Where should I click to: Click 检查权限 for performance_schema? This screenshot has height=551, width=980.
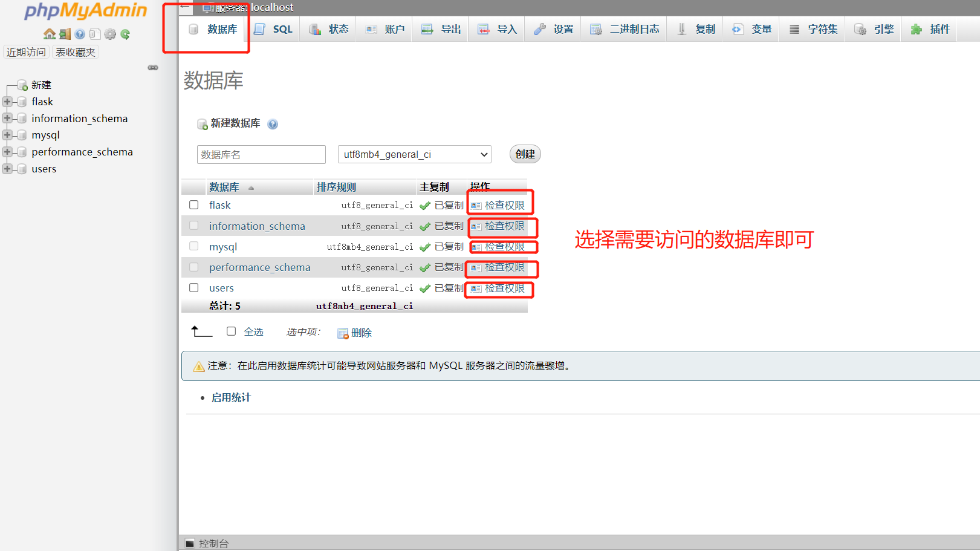coord(505,267)
